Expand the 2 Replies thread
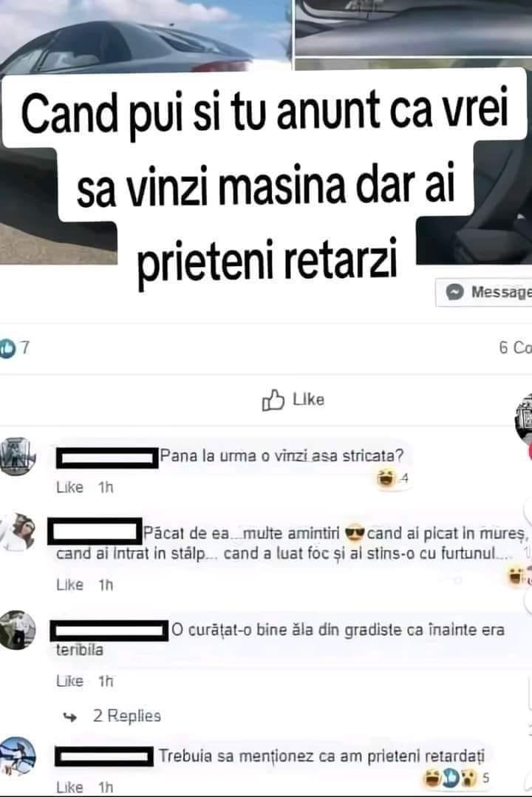 (126, 716)
